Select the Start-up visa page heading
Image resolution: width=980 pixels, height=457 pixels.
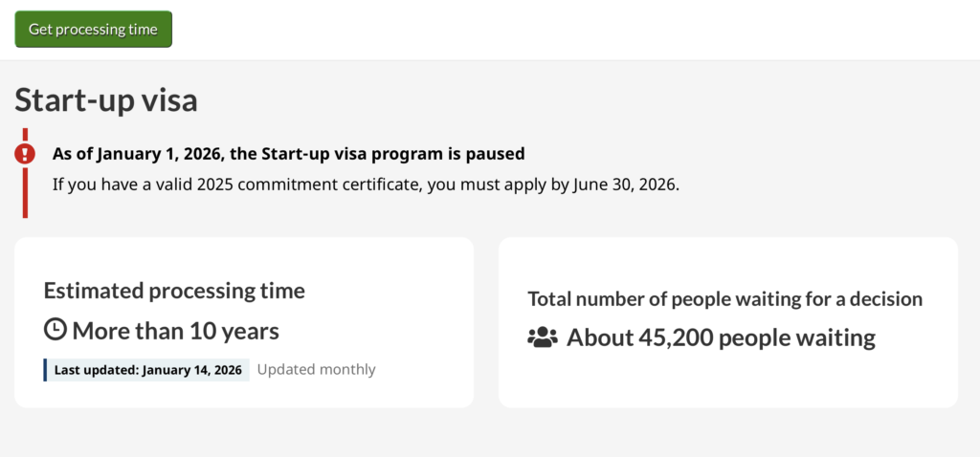106,100
